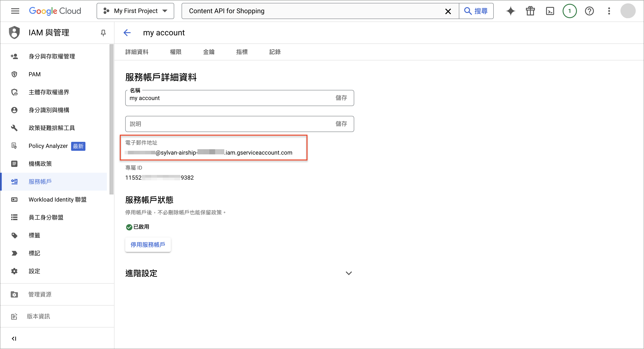Click the 專屬 ID number value

[159, 178]
